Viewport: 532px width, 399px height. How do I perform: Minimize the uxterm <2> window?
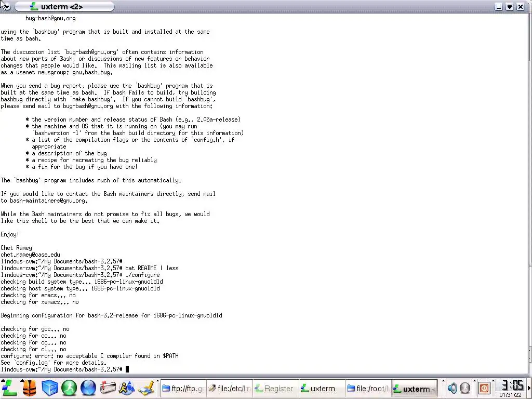tap(498, 6)
